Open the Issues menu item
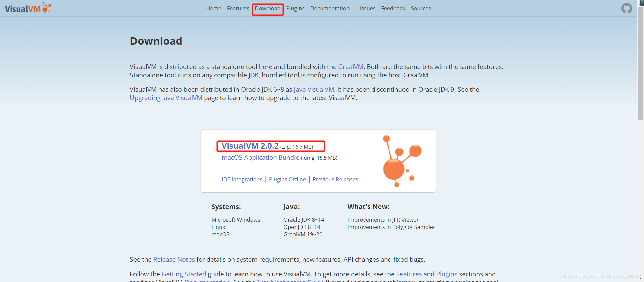 tap(368, 8)
